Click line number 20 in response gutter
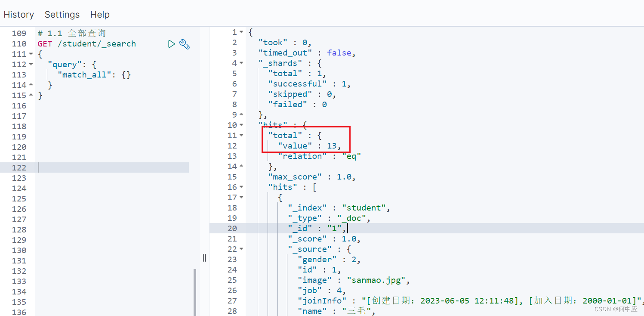Image resolution: width=644 pixels, height=316 pixels. pyautogui.click(x=232, y=229)
